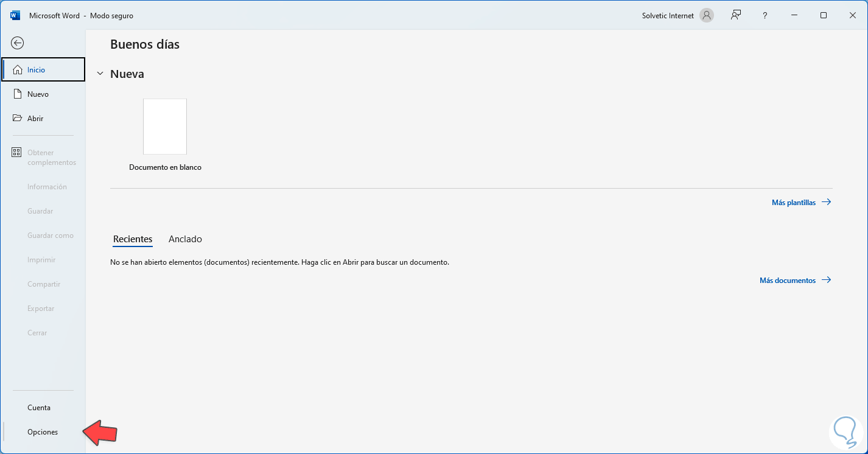Open Cuenta settings
Screen dimensions: 868x454
pyautogui.click(x=38, y=407)
